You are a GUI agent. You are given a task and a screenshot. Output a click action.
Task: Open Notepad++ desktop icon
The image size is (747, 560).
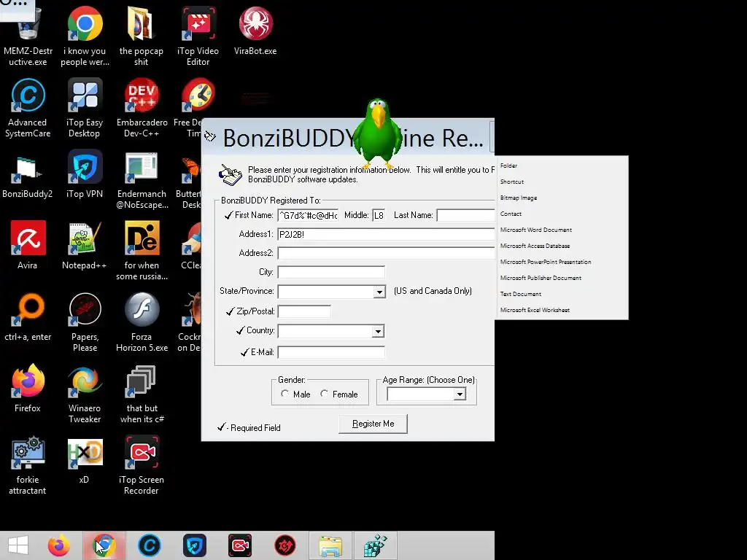tap(85, 245)
